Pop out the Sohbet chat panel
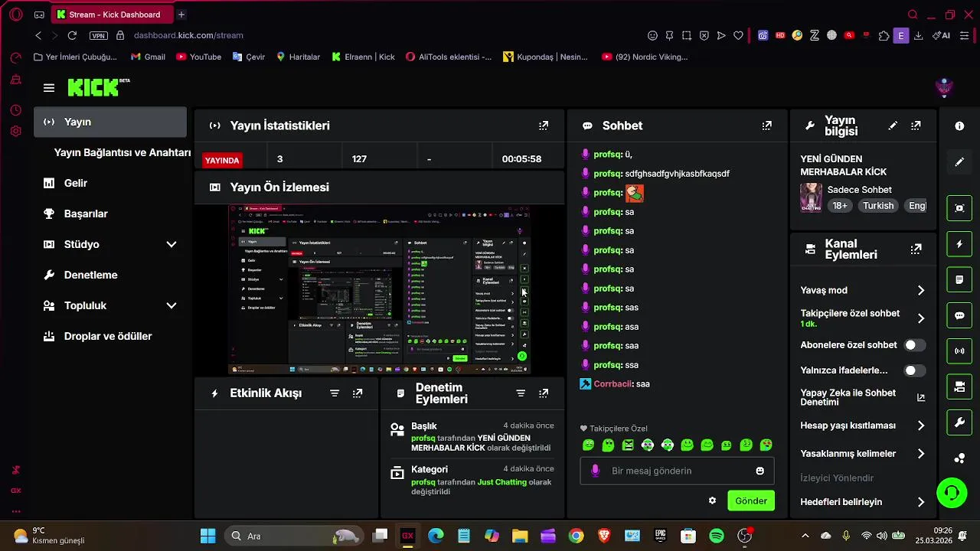Viewport: 980px width, 551px height. [767, 126]
